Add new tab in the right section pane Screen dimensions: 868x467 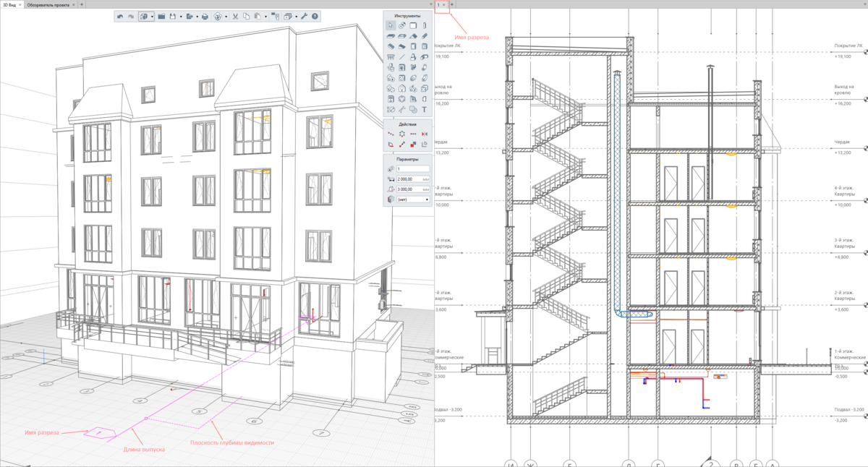[452, 4]
